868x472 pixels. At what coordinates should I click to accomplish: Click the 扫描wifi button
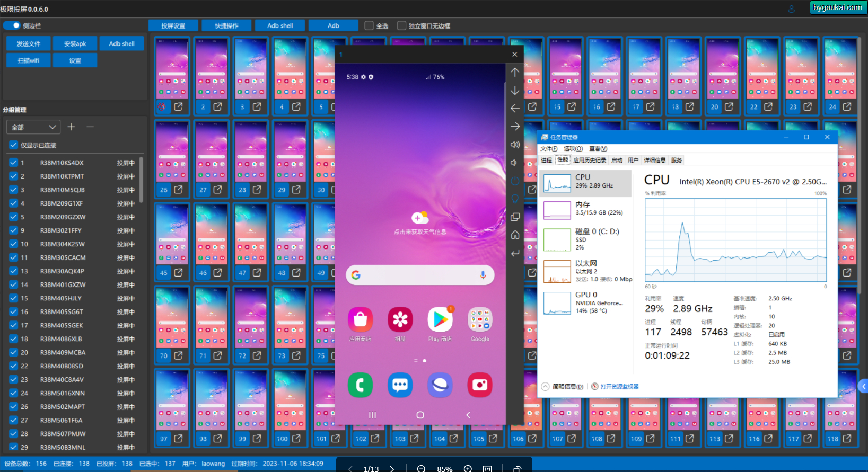point(29,60)
